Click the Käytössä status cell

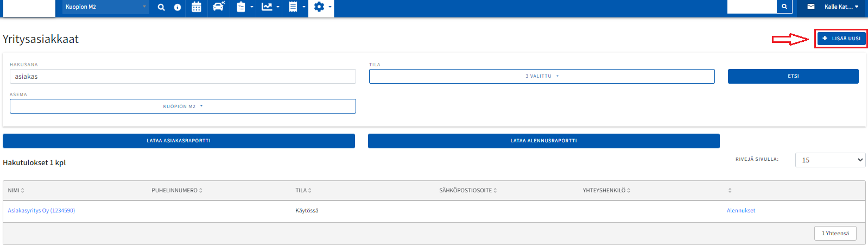point(307,211)
